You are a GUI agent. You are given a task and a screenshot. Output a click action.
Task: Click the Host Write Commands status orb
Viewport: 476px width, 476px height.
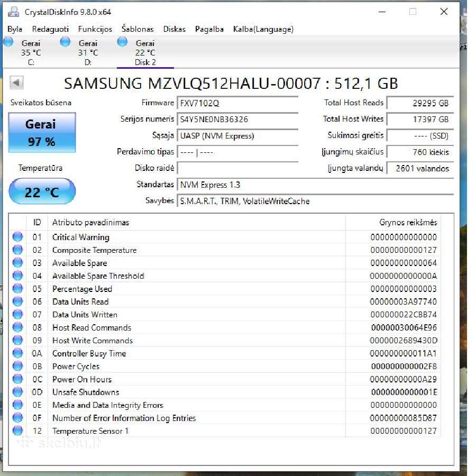point(17,340)
